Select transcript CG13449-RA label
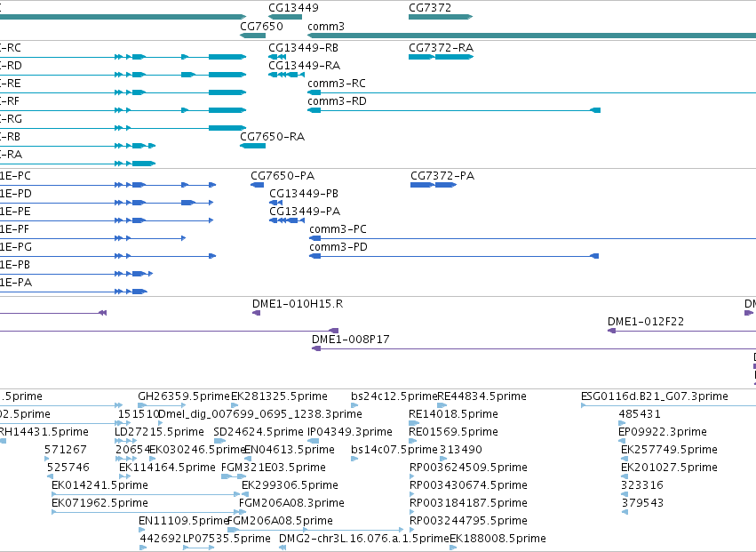The image size is (756, 552). [304, 65]
